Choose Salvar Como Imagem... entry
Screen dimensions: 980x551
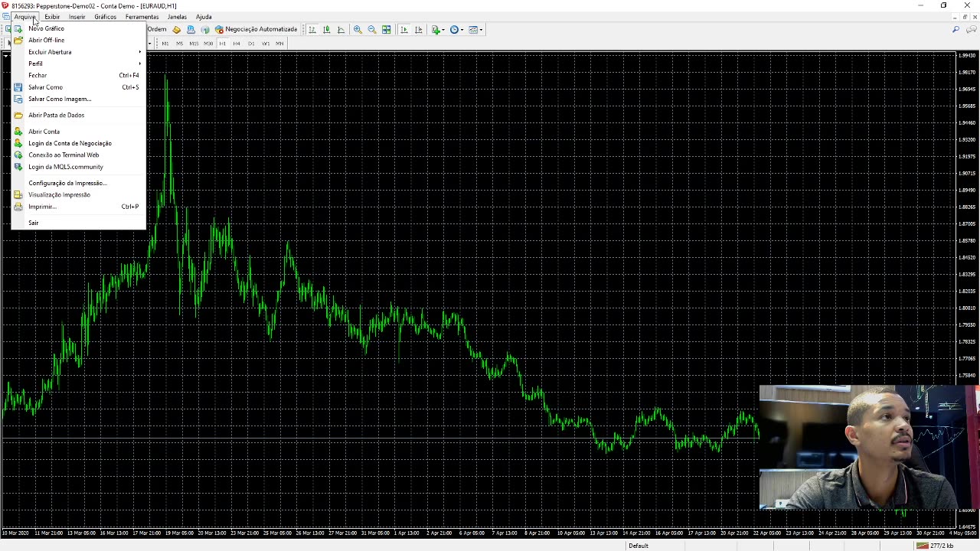pos(78,99)
